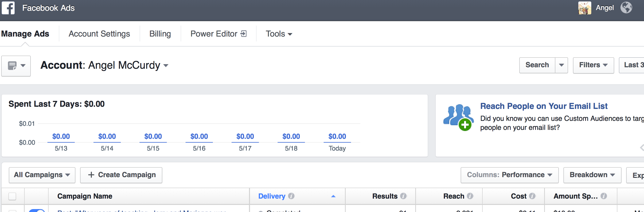644x212 pixels.
Task: Open the ads reports icon dropdown
Action: (x=16, y=66)
